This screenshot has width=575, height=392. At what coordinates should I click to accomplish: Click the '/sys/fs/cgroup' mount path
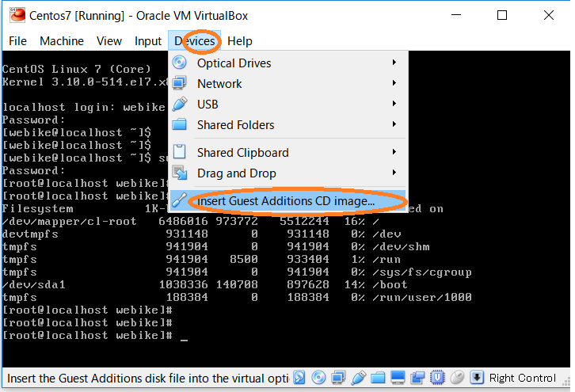point(421,272)
